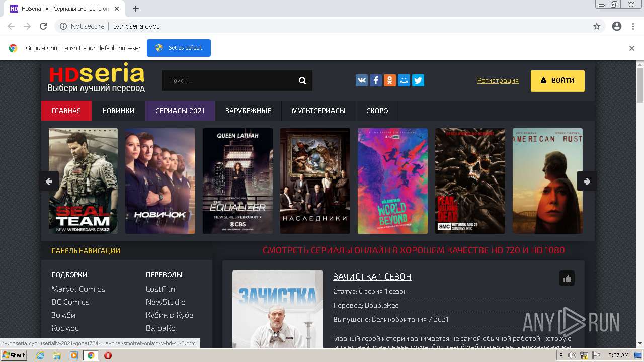The width and height of the screenshot is (644, 362).
Task: Open the Космос collection link
Action: point(65,328)
